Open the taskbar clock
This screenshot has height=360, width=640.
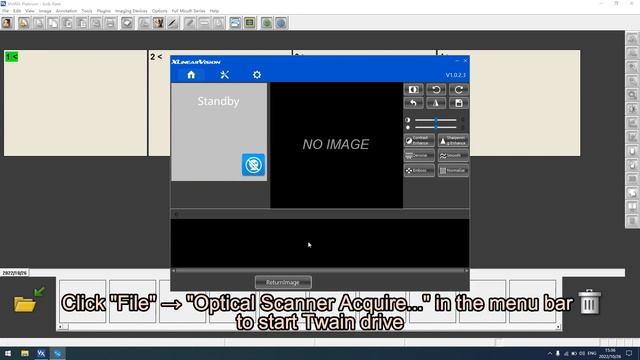coord(610,353)
